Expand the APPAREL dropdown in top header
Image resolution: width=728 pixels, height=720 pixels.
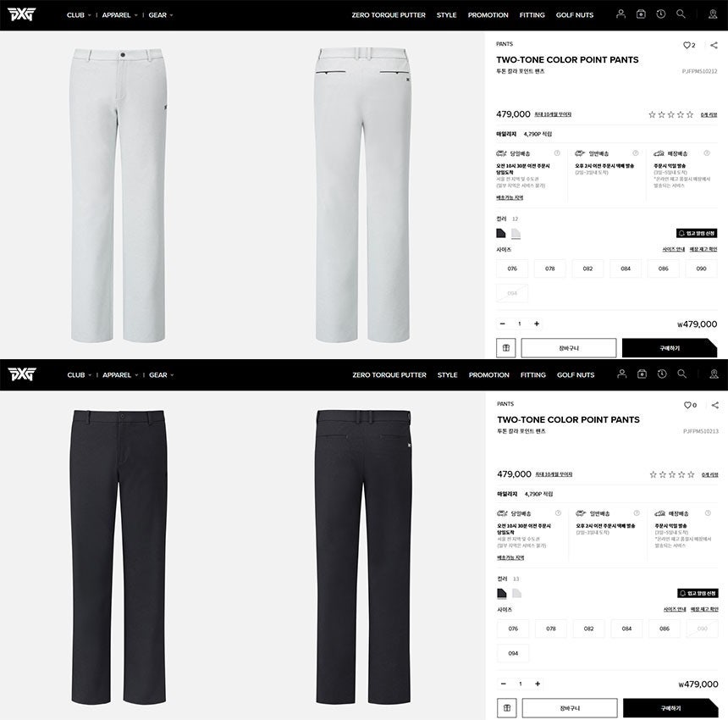click(x=120, y=15)
